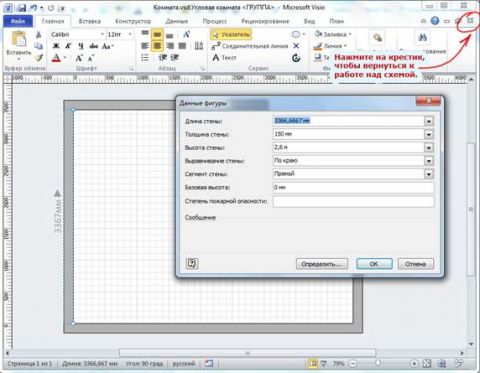This screenshot has width=480, height=373.
Task: Switch to the Вставка ribbon tab
Action: (x=90, y=21)
